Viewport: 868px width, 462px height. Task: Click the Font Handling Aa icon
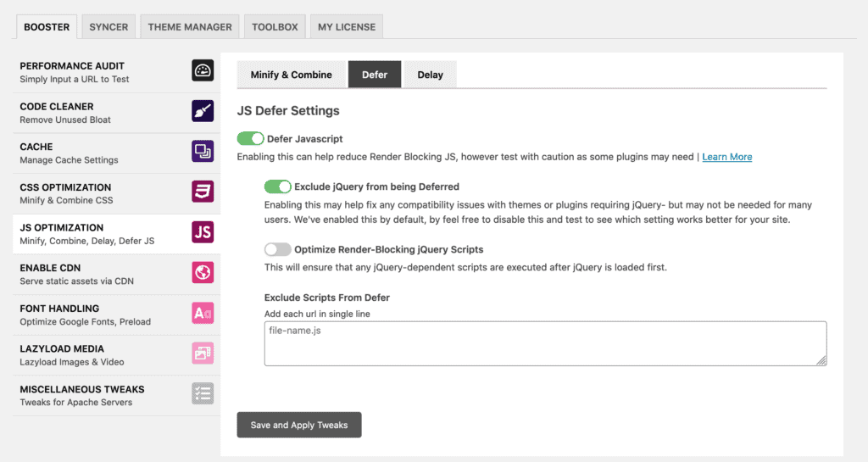tap(203, 313)
